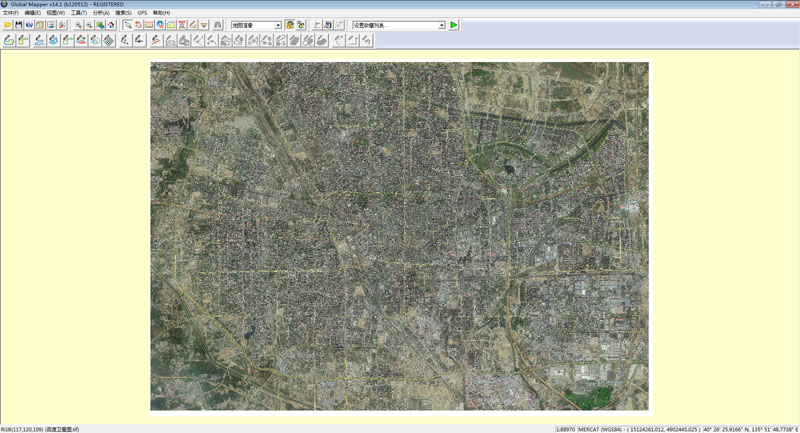Click the satellite map image
This screenshot has height=433, width=800.
point(399,236)
